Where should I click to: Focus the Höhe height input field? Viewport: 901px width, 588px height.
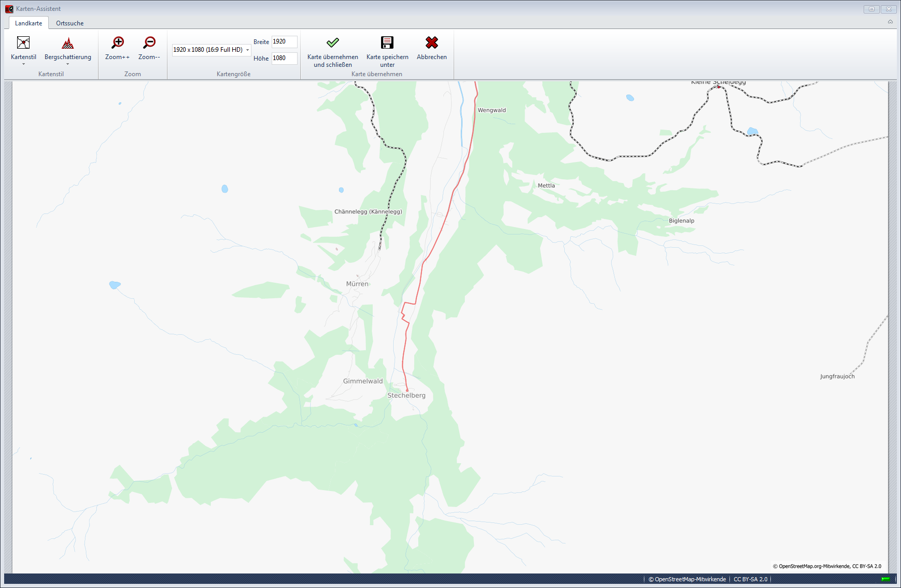point(284,59)
